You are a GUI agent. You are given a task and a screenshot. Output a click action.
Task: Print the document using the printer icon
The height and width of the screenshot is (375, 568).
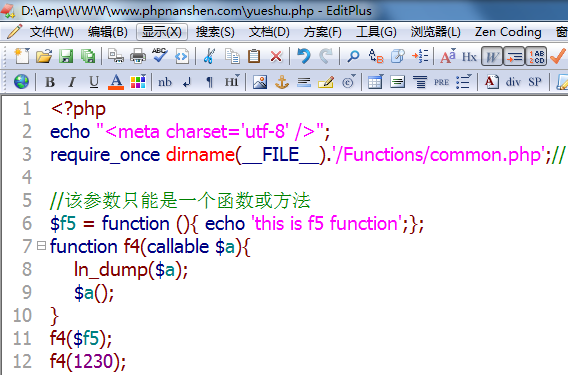tap(138, 56)
